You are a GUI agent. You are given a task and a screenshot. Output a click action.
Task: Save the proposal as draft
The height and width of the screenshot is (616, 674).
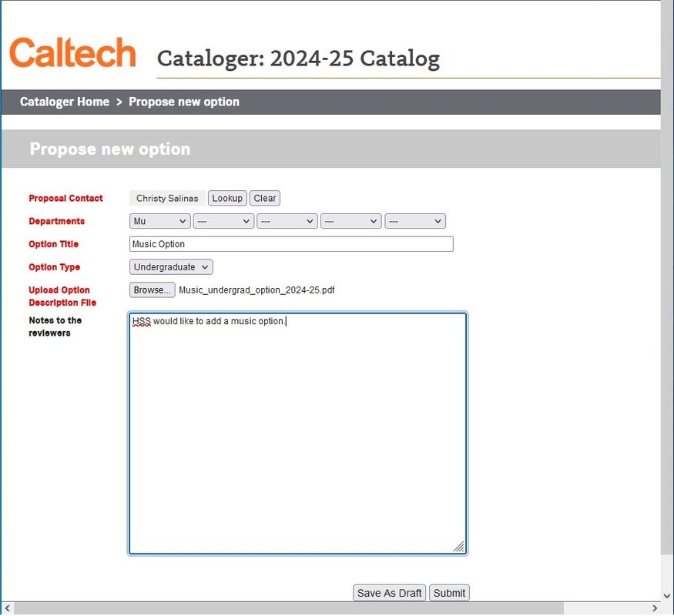tap(390, 593)
